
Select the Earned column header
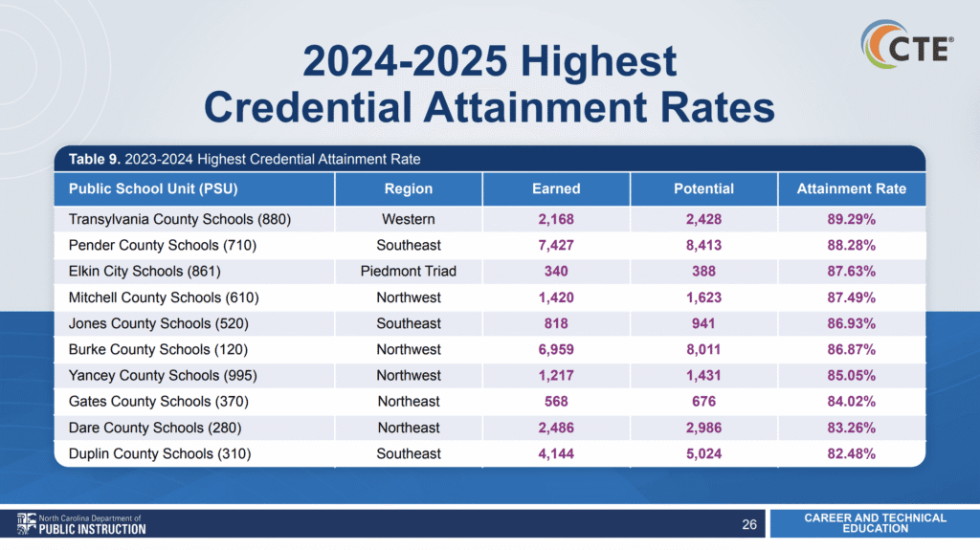[x=556, y=189]
